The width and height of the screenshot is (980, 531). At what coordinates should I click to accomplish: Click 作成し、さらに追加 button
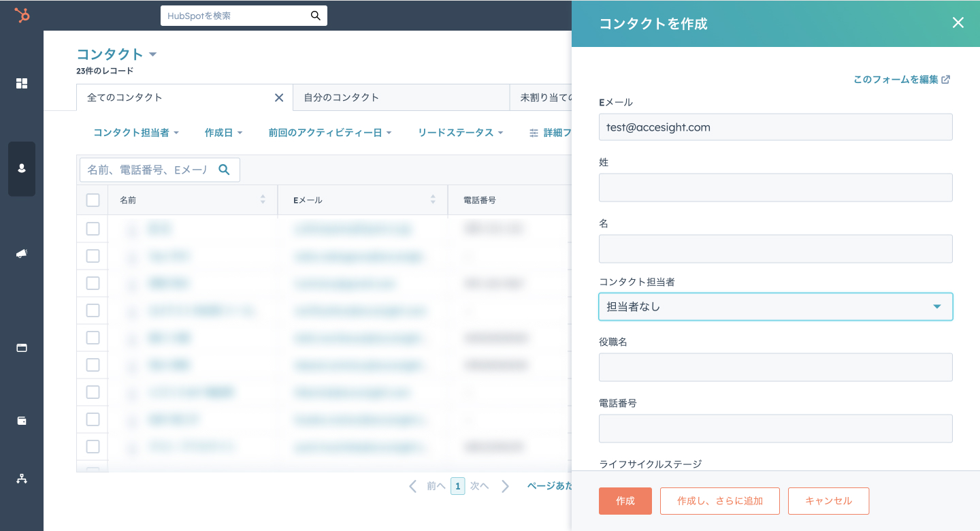(720, 501)
